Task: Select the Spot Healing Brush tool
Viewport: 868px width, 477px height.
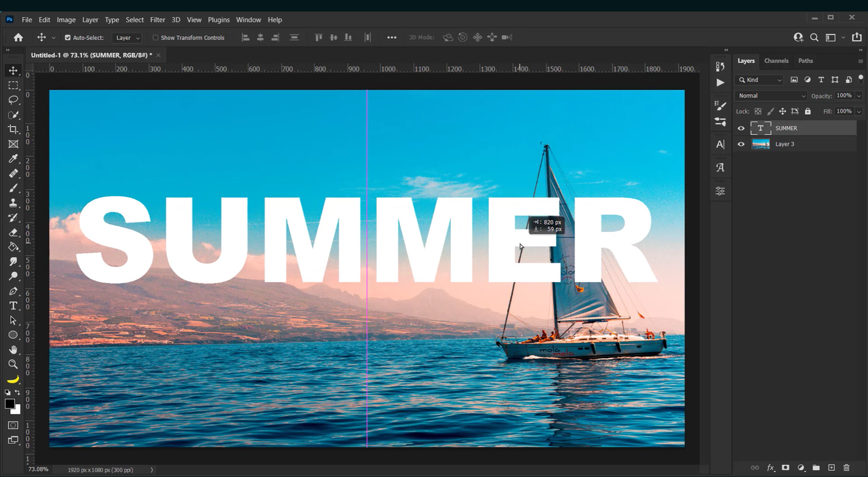Action: (x=13, y=174)
